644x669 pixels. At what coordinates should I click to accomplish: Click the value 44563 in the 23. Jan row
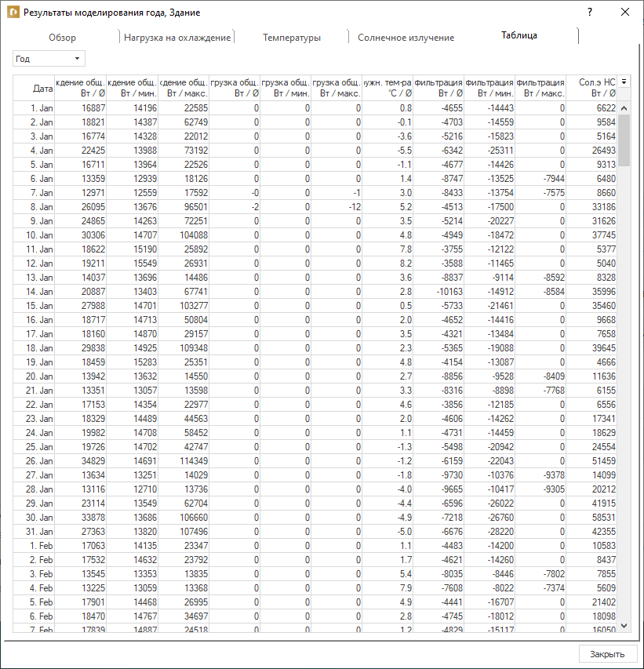click(x=196, y=419)
